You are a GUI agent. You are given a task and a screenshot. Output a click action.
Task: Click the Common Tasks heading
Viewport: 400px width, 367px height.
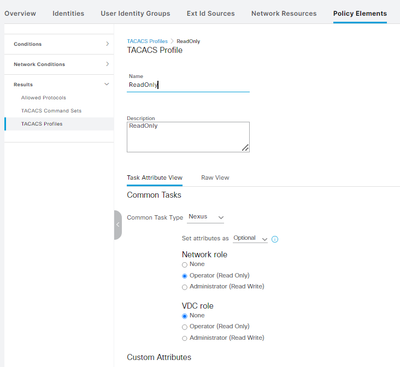[154, 195]
